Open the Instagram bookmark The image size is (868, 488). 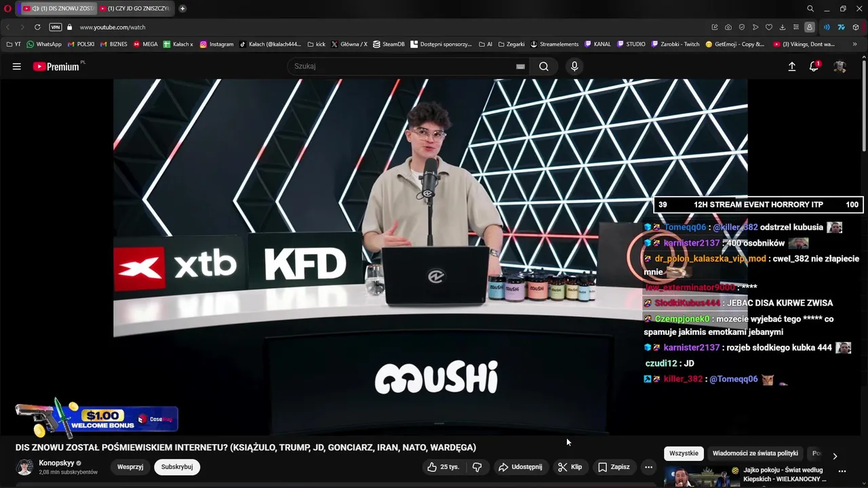216,44
